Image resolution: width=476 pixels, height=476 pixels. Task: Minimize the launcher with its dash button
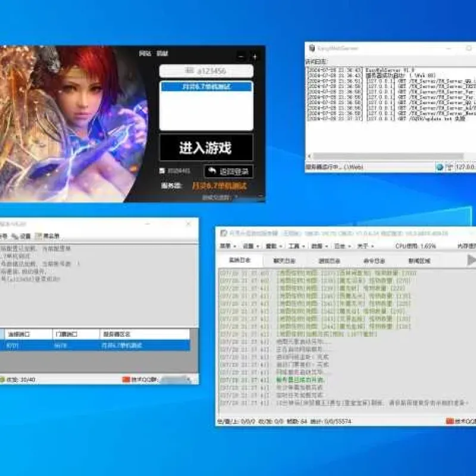241,57
